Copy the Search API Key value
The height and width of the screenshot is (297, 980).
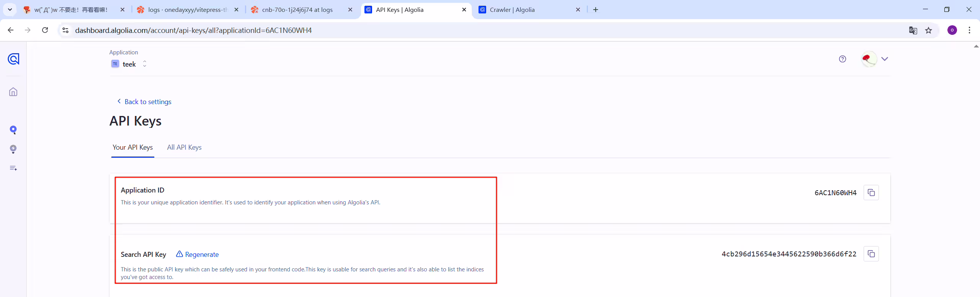point(871,254)
